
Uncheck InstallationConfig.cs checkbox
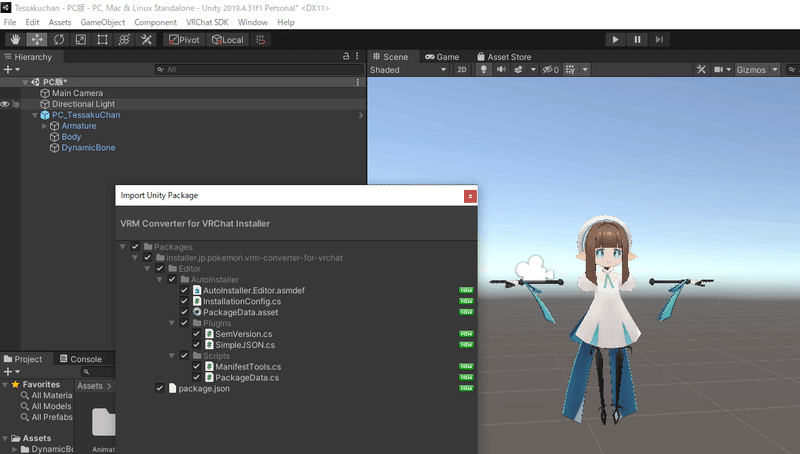coord(184,301)
